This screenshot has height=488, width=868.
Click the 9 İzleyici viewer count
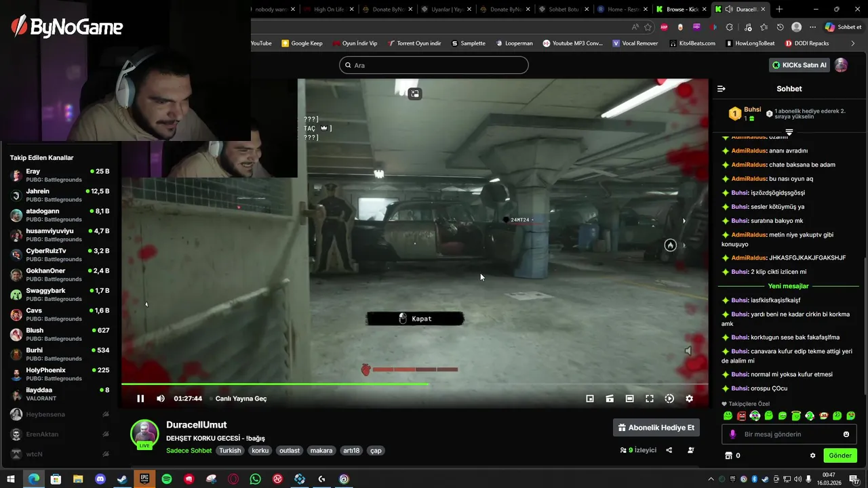pos(638,450)
